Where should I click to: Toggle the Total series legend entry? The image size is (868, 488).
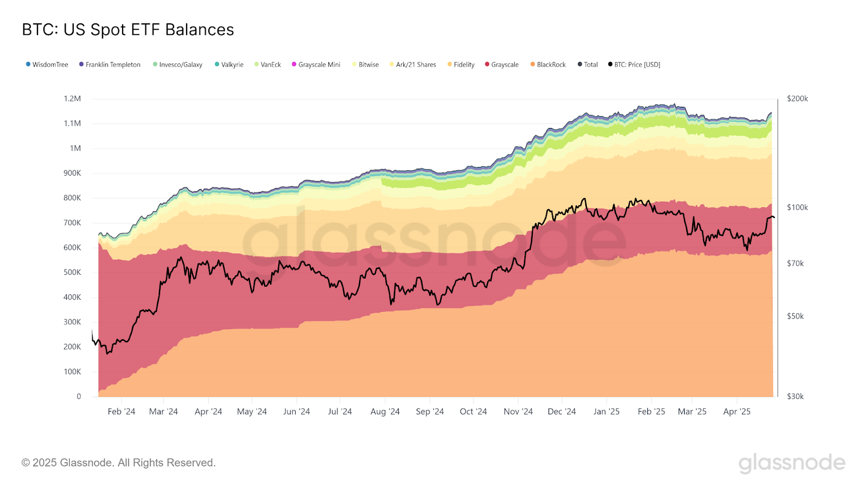click(588, 65)
